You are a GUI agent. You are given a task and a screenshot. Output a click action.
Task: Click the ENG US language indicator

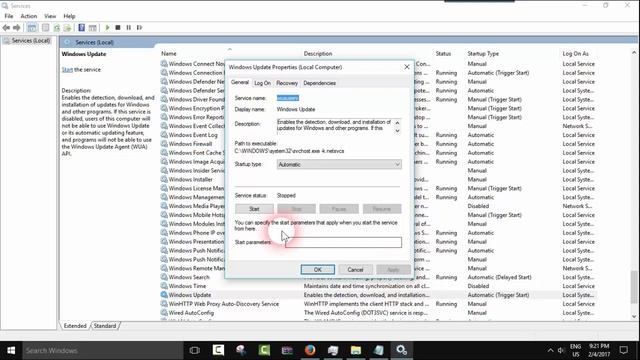point(576,350)
